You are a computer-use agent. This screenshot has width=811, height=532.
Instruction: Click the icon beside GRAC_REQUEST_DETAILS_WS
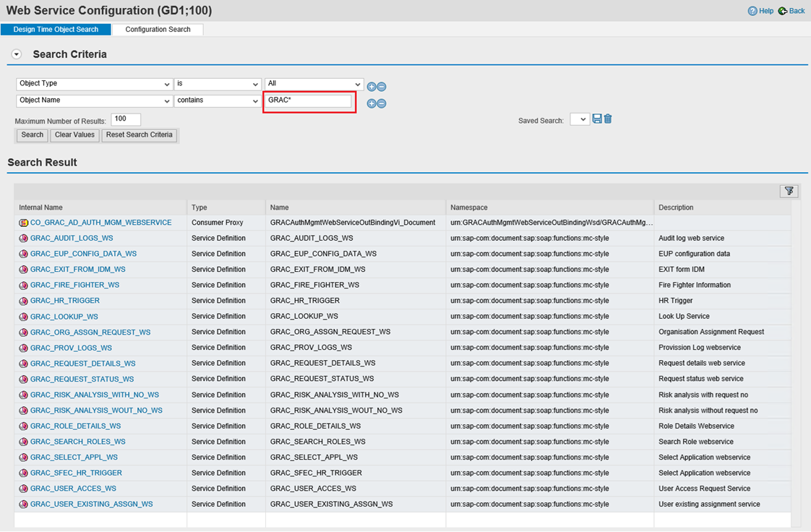coord(23,364)
